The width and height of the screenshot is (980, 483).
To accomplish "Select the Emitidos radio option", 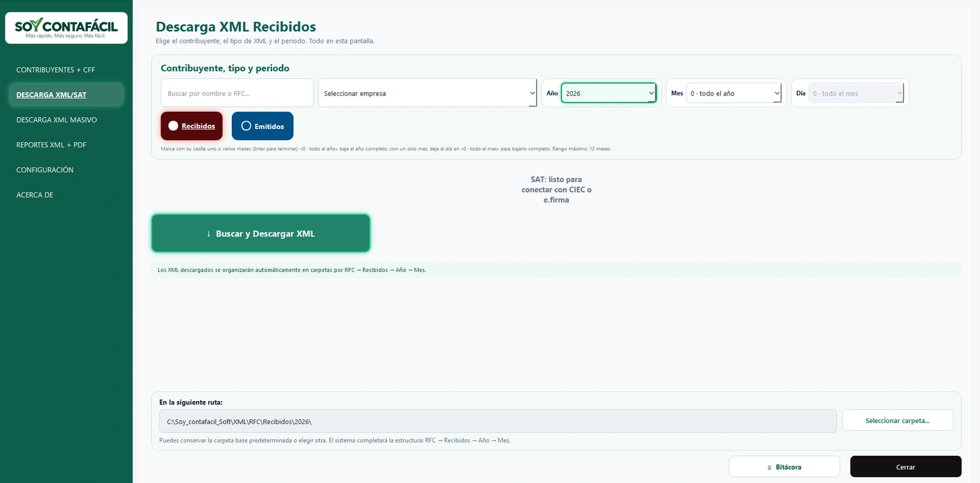I will 262,126.
